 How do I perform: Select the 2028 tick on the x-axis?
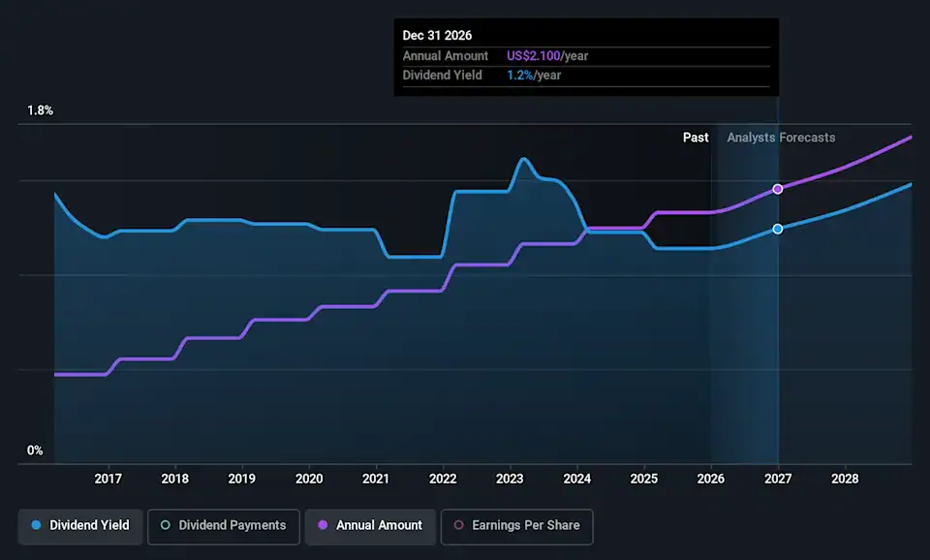click(845, 479)
